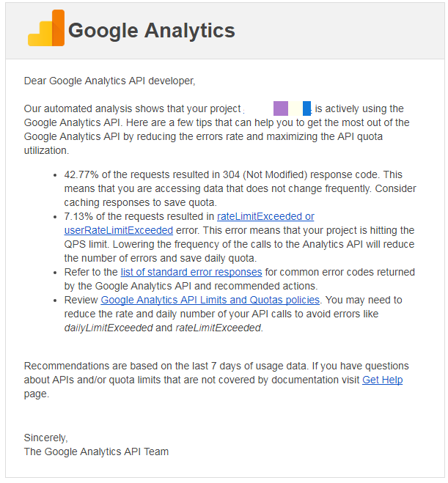Click the blue redaction block over project name
Screen dimensions: 448x483
click(x=306, y=108)
